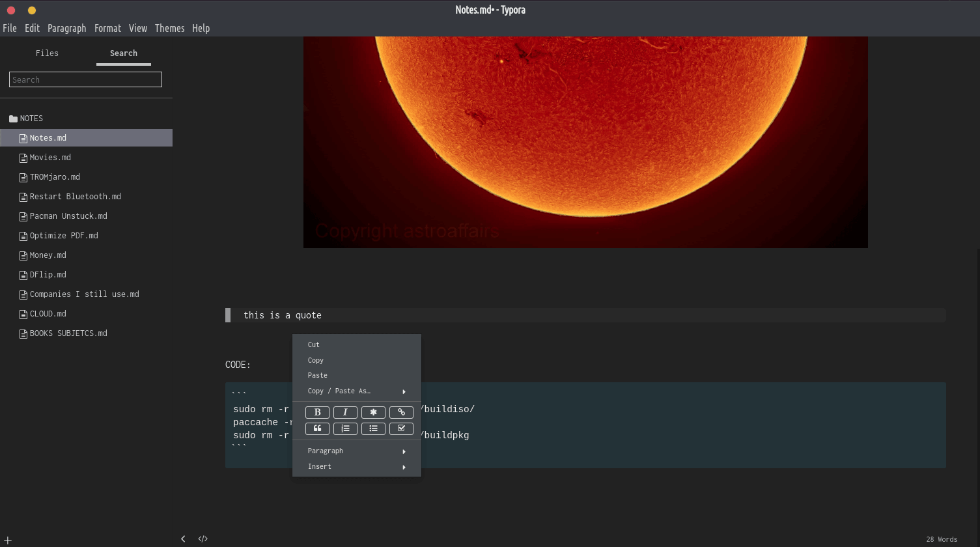Apply italic from the context menu

(345, 412)
